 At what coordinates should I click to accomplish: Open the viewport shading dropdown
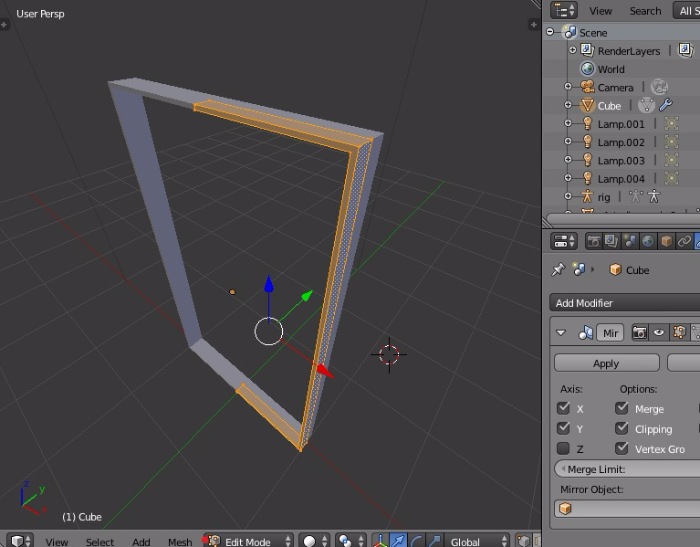click(x=314, y=541)
